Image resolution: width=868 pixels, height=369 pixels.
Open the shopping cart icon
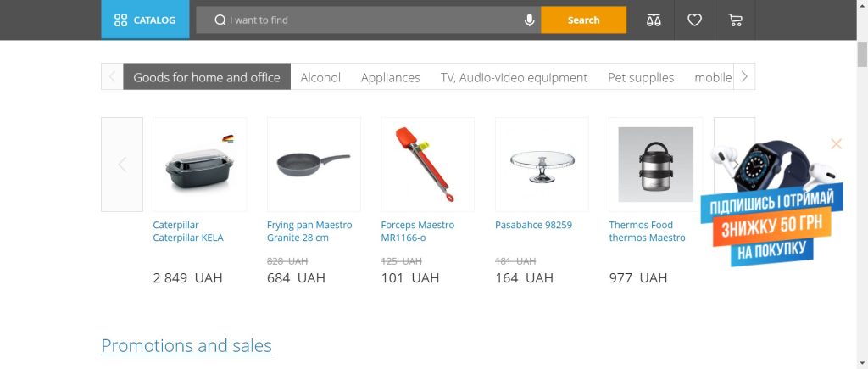[x=734, y=20]
